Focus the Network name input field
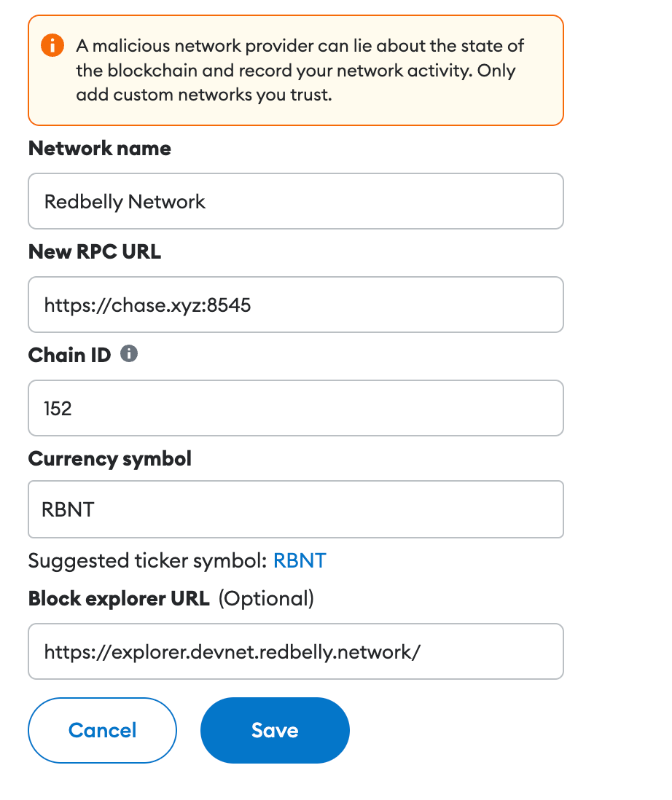Viewport: 672px width, 800px height. (296, 201)
